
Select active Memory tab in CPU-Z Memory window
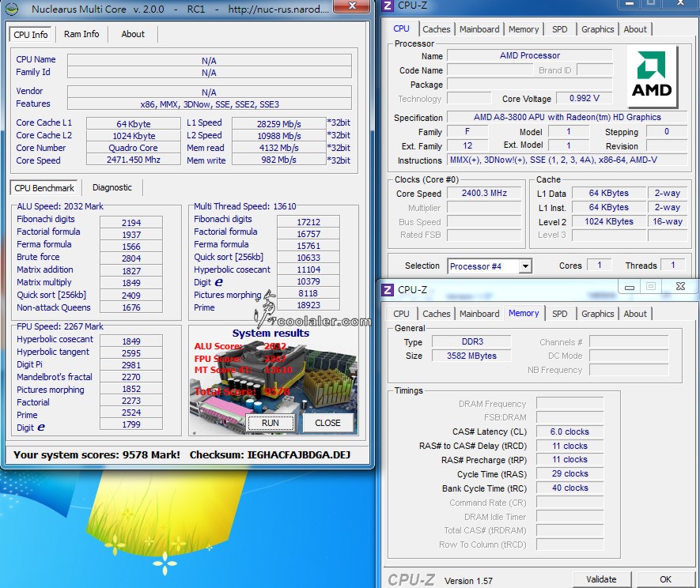click(x=524, y=313)
